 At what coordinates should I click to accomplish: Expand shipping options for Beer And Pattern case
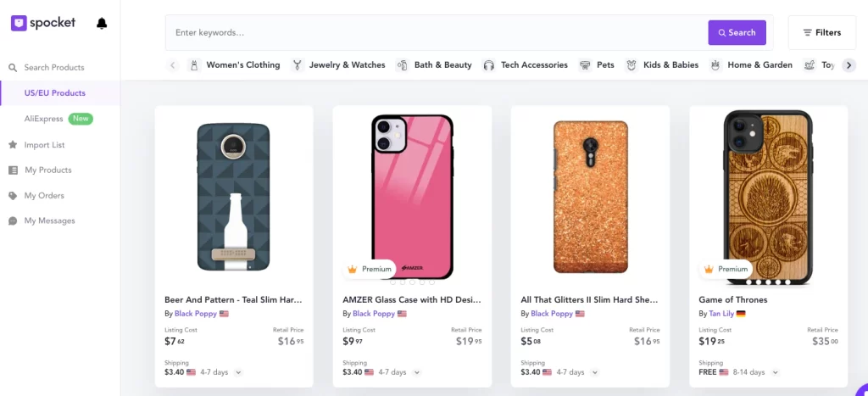[238, 372]
